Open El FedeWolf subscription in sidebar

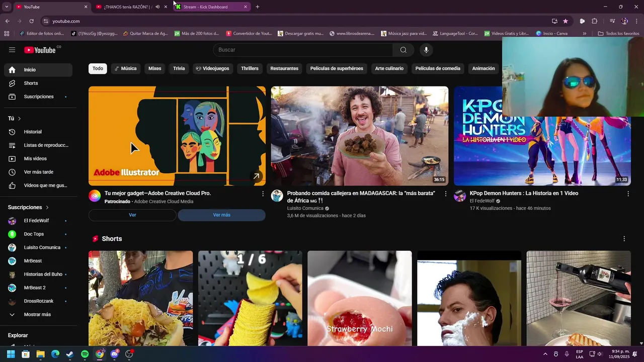pyautogui.click(x=38, y=221)
